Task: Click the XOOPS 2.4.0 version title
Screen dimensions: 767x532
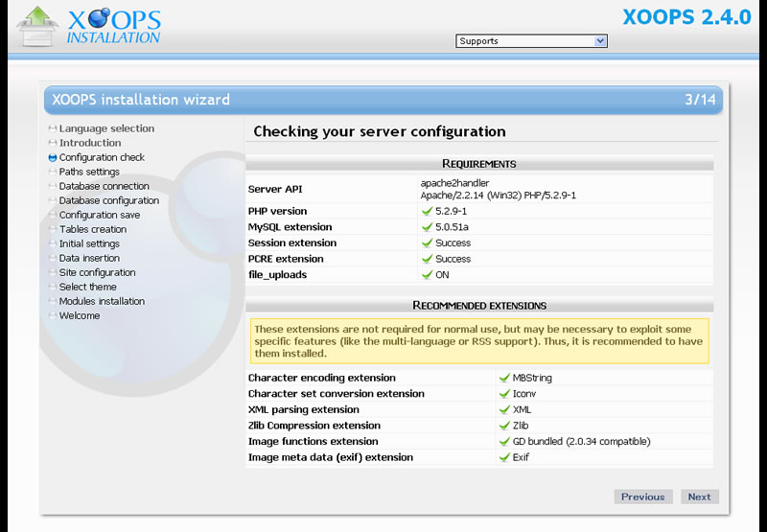Action: 686,17
